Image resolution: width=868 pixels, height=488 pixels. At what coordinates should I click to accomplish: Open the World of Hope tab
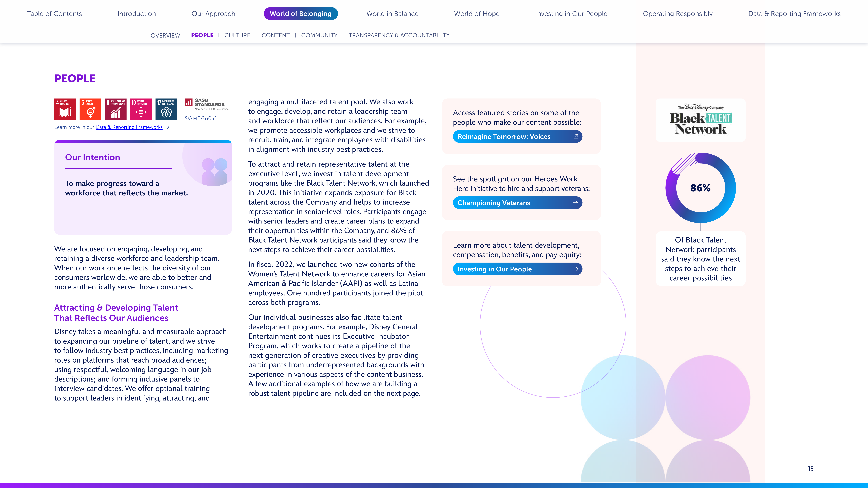click(x=477, y=14)
